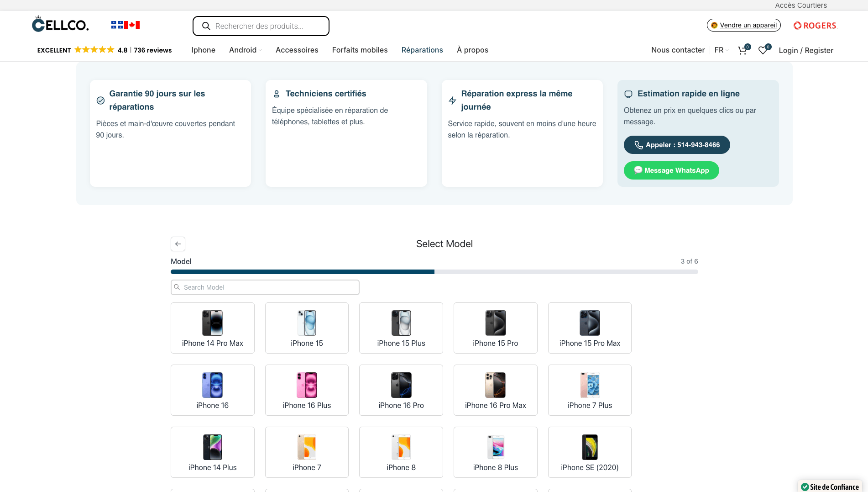Select the pink iPhone 16 Plus card

pos(307,390)
